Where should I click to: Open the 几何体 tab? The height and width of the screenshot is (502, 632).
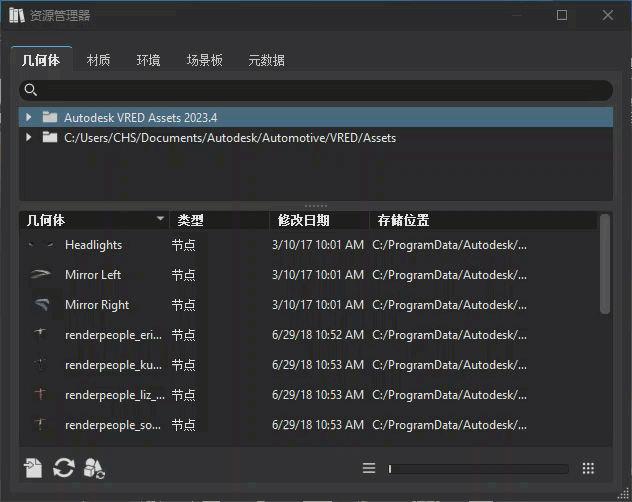tap(42, 60)
